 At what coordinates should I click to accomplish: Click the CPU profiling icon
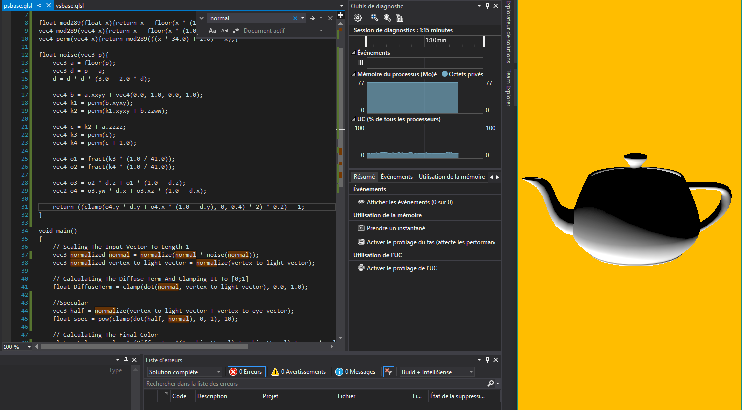361,268
